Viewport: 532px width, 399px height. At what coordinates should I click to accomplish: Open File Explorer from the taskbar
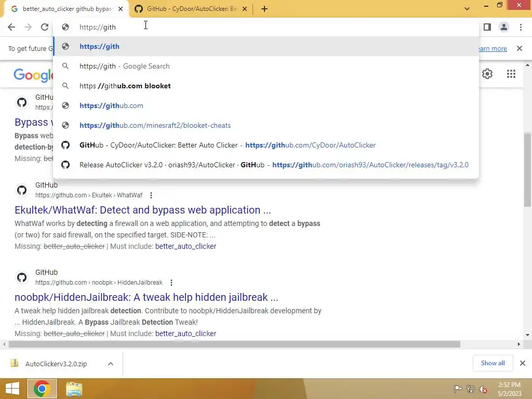coord(74,389)
